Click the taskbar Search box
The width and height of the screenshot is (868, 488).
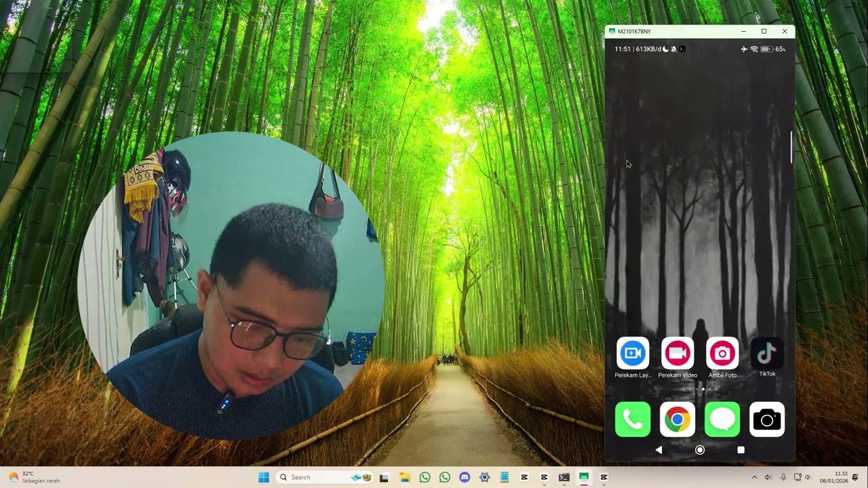[x=325, y=477]
